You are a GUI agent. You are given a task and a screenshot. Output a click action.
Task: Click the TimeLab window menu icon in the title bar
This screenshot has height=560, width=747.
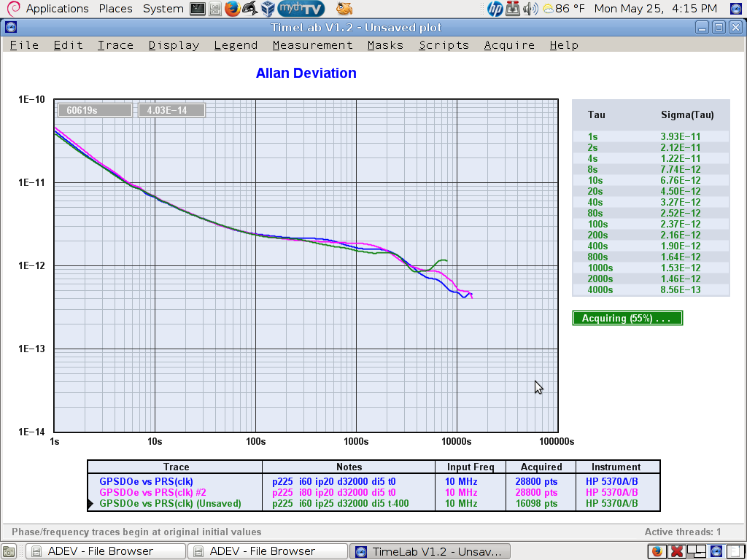click(9, 28)
